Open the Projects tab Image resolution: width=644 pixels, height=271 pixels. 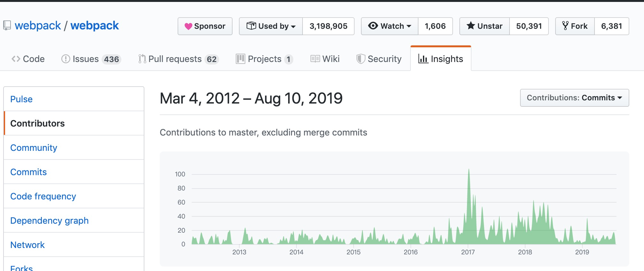[264, 59]
